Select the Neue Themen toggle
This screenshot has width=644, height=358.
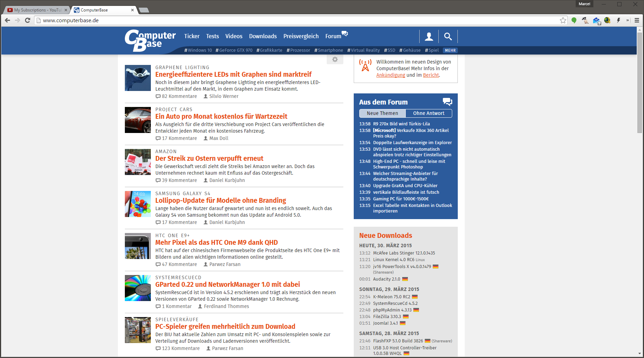click(383, 113)
